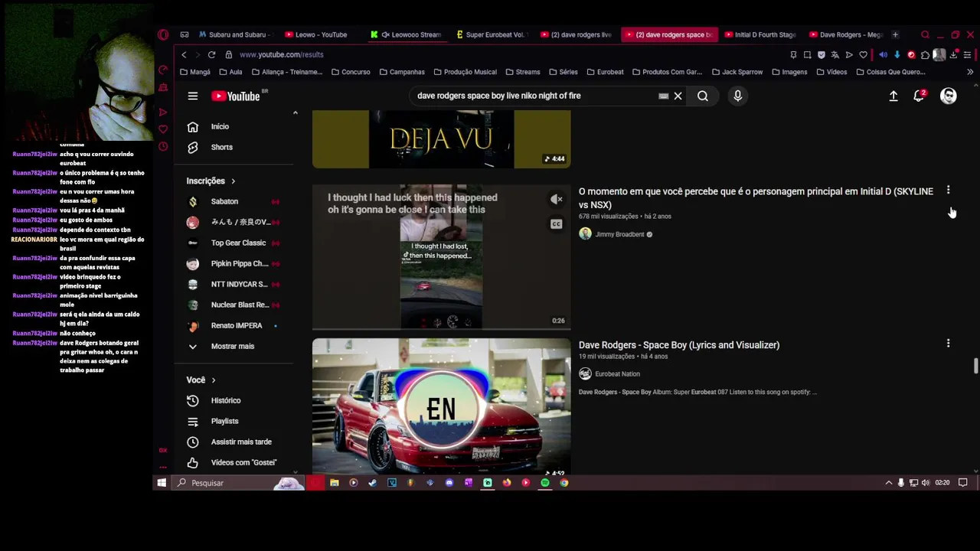Open the YouTube hamburger guide menu
Screen dimensions: 980x551
click(x=193, y=96)
